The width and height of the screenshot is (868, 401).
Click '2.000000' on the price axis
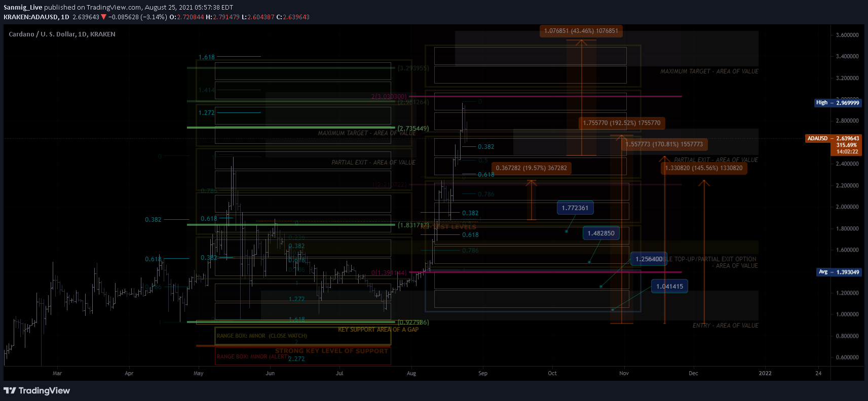[x=847, y=207]
